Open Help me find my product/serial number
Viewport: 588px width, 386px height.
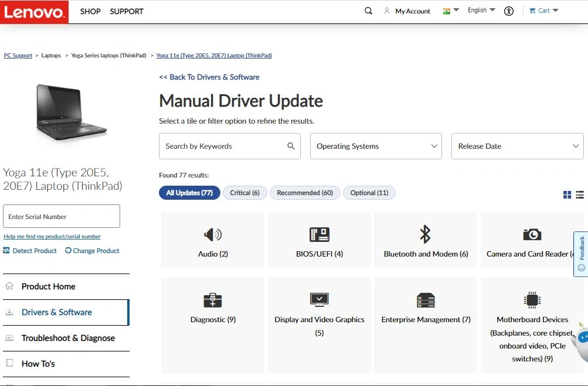[52, 237]
